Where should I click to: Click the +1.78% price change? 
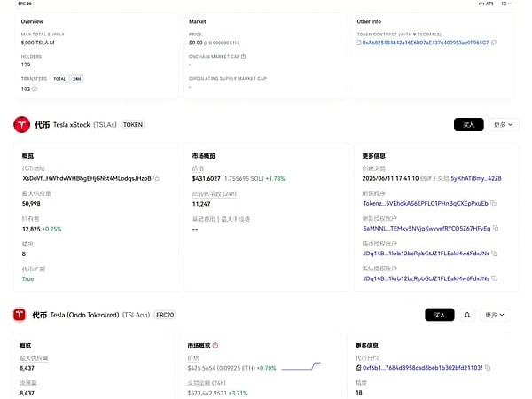[x=275, y=178]
